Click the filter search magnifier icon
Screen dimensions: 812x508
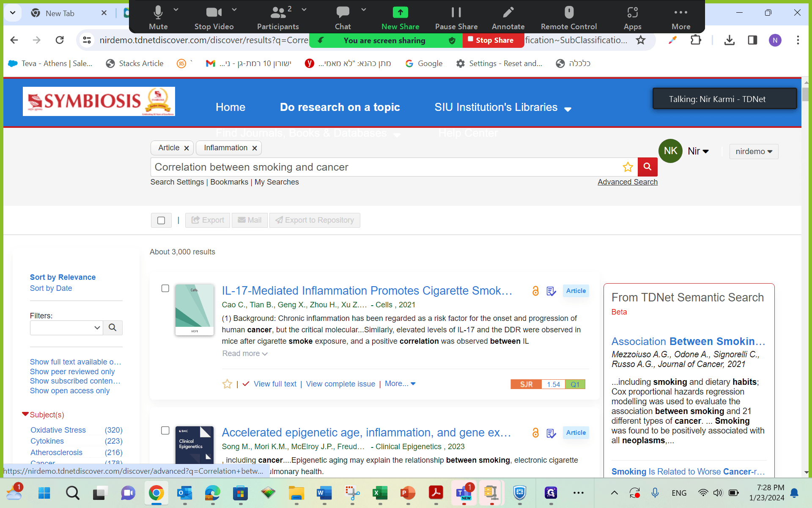click(112, 328)
